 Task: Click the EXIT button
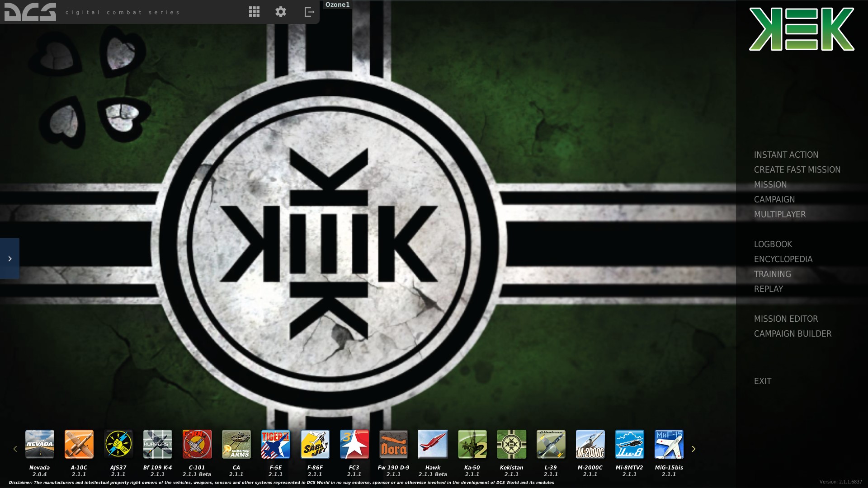click(x=762, y=381)
